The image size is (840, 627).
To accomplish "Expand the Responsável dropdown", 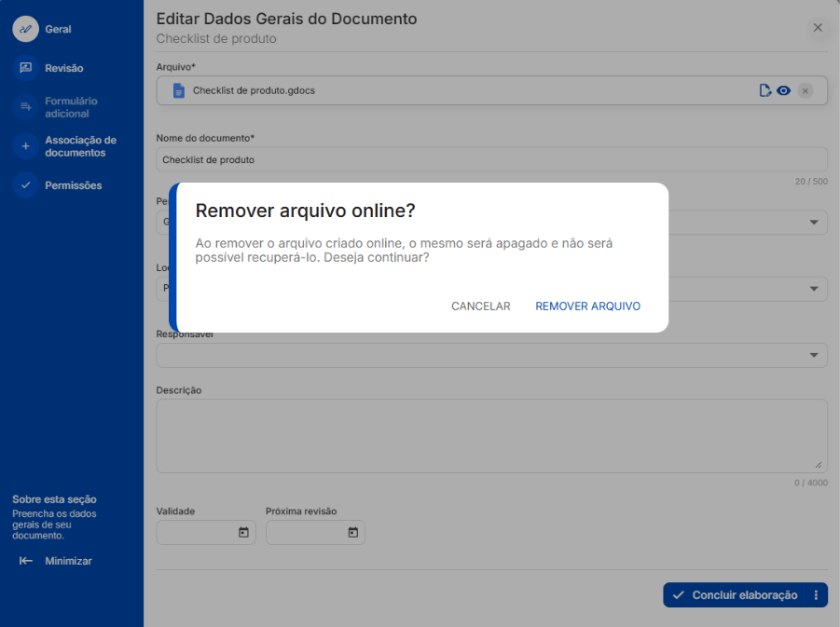I will point(815,355).
